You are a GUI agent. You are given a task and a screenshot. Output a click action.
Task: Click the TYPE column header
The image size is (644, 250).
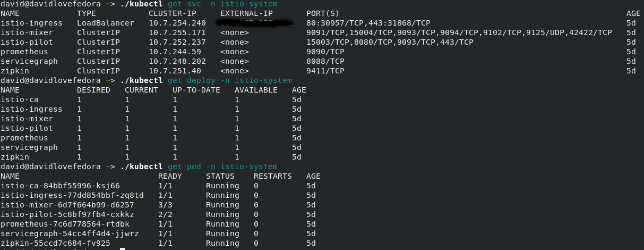pos(87,13)
